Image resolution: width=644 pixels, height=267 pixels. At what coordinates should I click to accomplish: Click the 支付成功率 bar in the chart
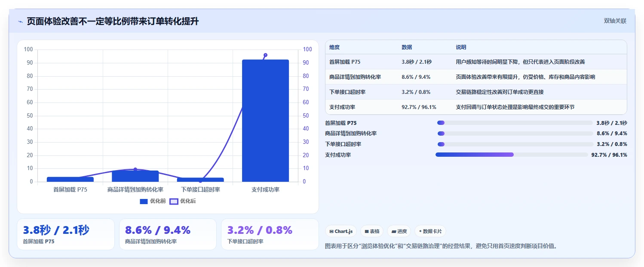265,121
